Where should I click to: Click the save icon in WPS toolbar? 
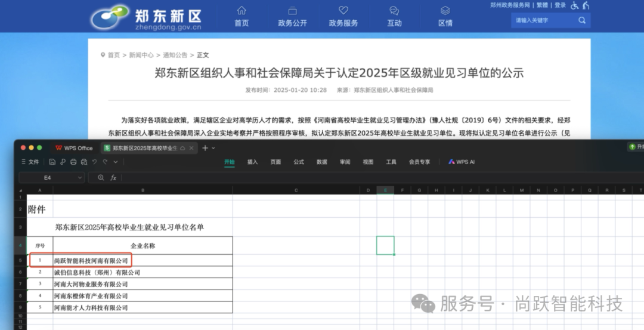[x=52, y=162]
